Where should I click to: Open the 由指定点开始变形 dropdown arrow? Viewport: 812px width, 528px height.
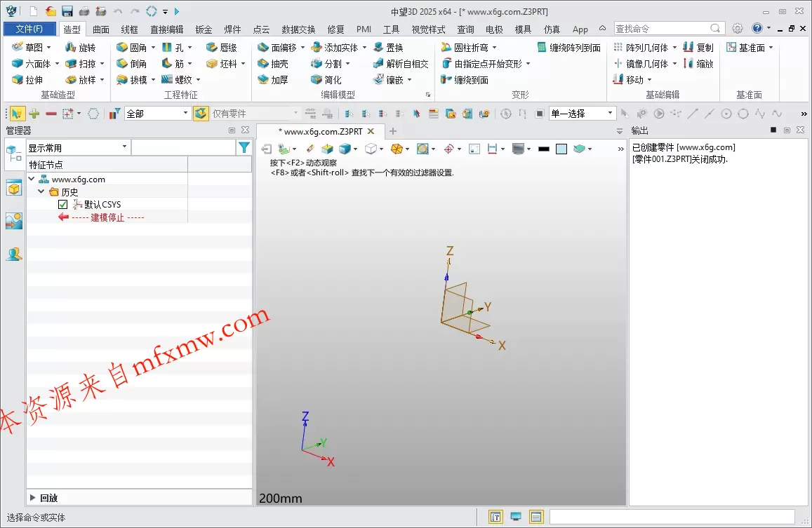pyautogui.click(x=528, y=64)
